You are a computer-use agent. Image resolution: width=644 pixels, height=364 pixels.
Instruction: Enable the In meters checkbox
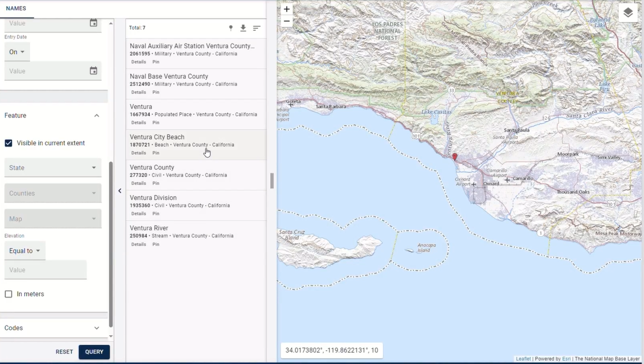tap(8, 294)
